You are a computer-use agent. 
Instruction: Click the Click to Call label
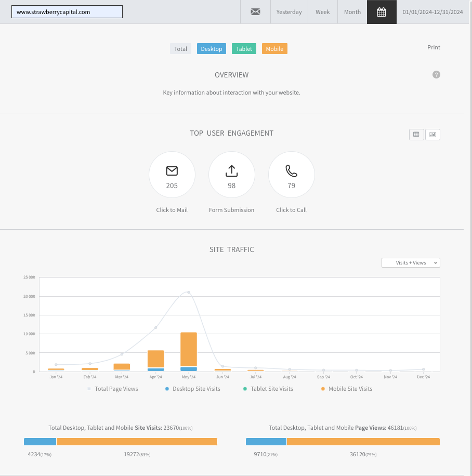[x=291, y=210]
